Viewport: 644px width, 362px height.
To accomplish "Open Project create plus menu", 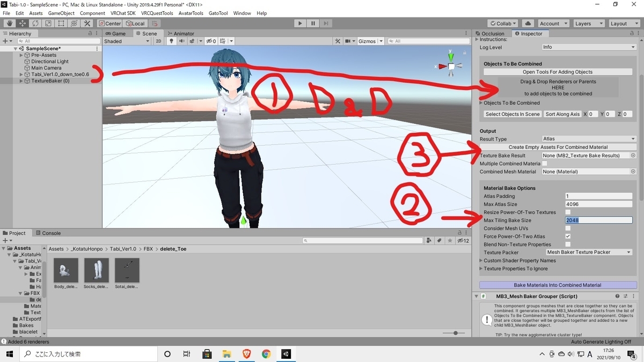I will click(6, 241).
